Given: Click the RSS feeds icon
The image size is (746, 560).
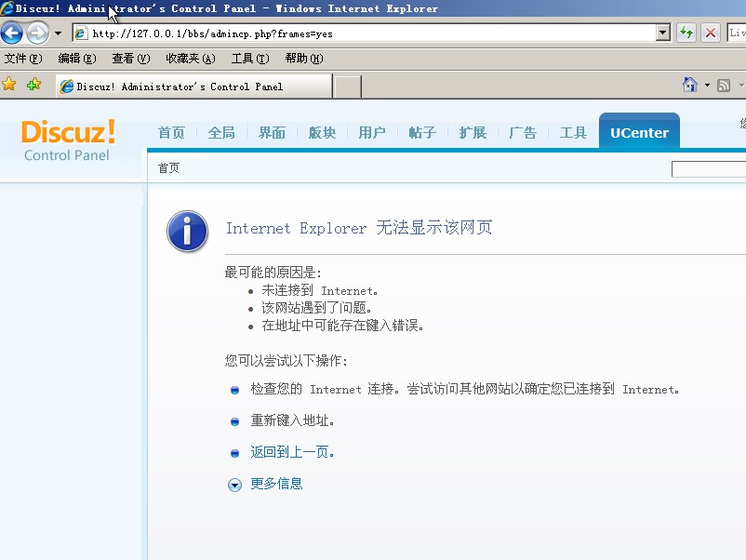Looking at the screenshot, I should [x=723, y=85].
